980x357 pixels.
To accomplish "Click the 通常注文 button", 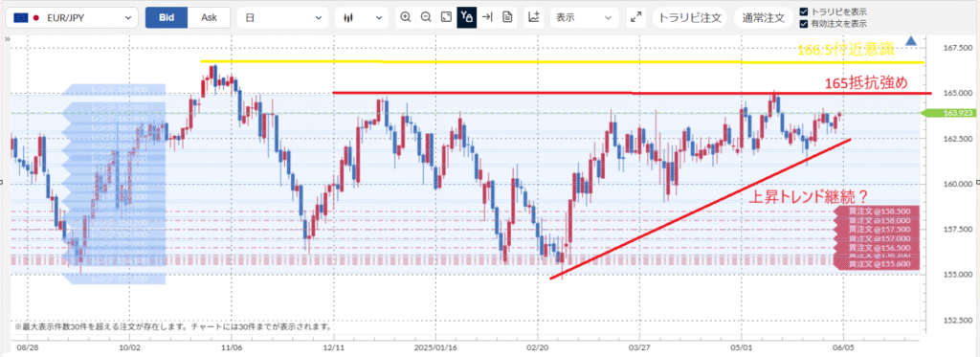I will point(763,17).
